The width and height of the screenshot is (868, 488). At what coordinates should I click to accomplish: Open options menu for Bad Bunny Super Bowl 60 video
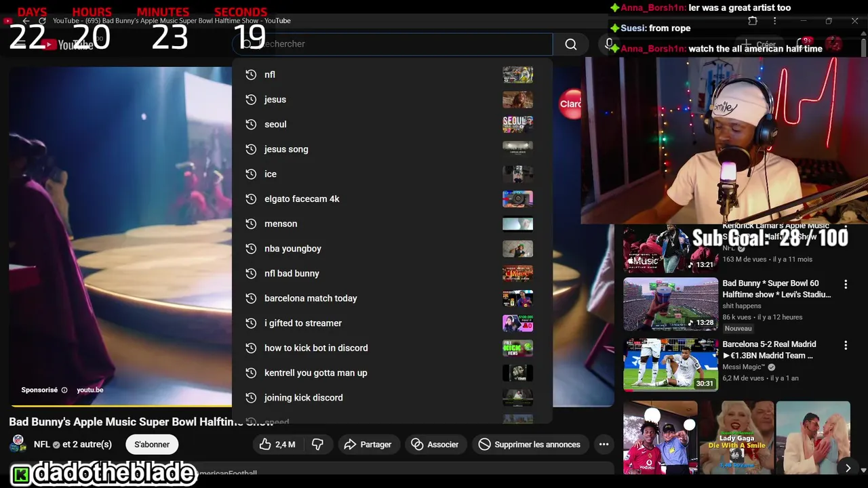(846, 285)
